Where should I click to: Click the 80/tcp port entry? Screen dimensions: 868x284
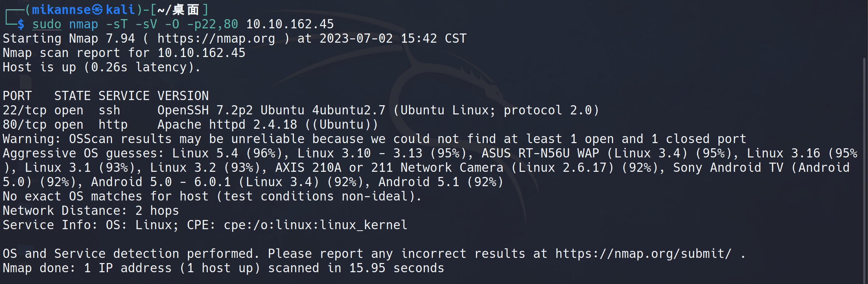tap(25, 125)
